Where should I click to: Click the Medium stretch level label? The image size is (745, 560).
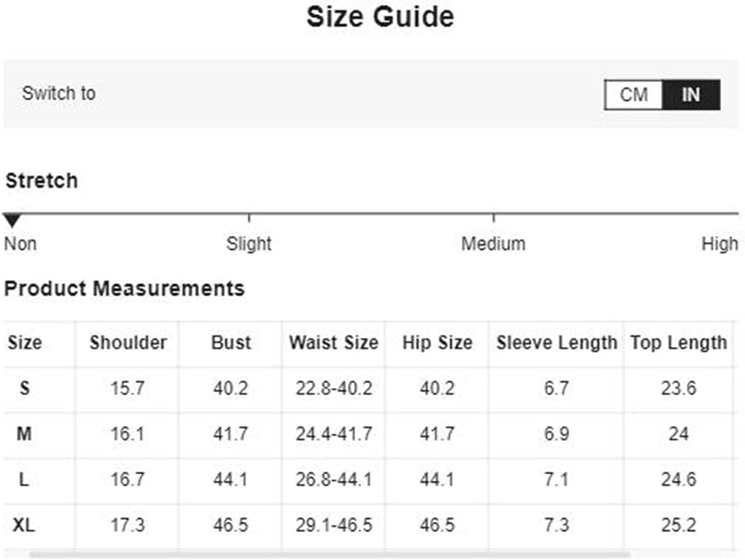(493, 244)
